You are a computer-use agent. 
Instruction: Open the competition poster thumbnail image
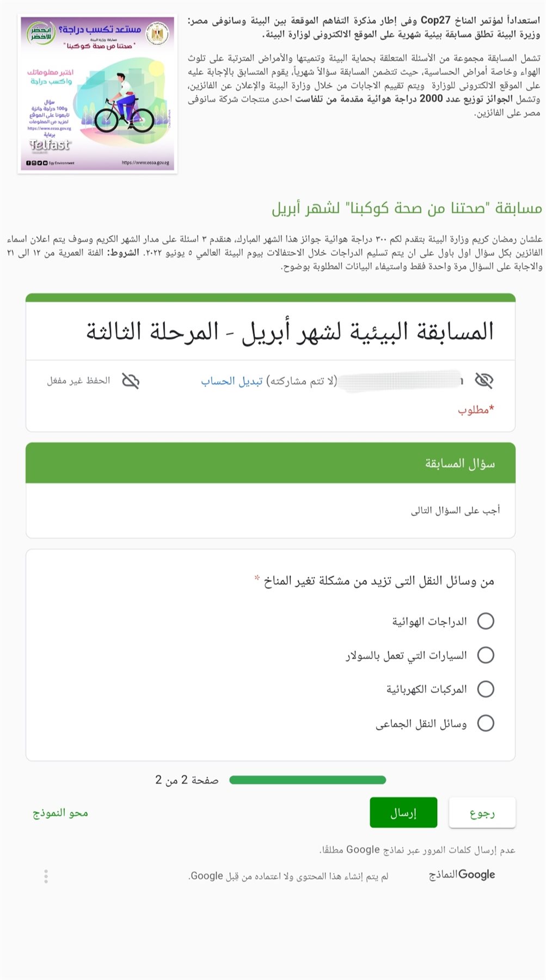(x=97, y=94)
